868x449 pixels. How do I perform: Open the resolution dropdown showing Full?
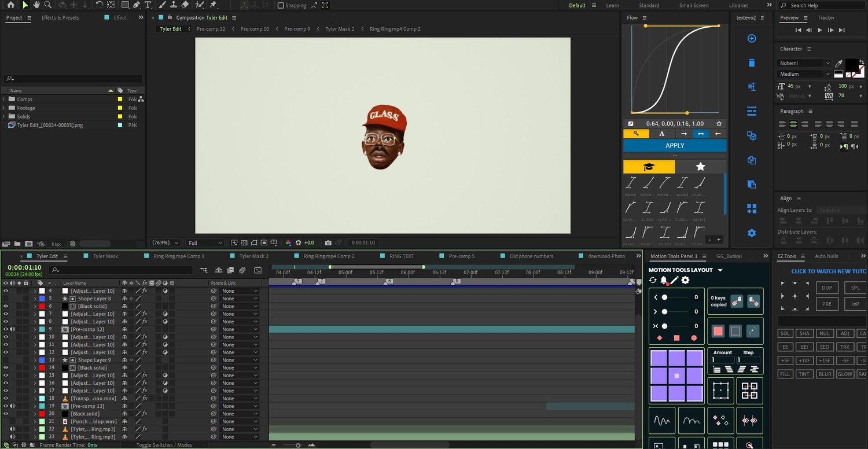205,243
